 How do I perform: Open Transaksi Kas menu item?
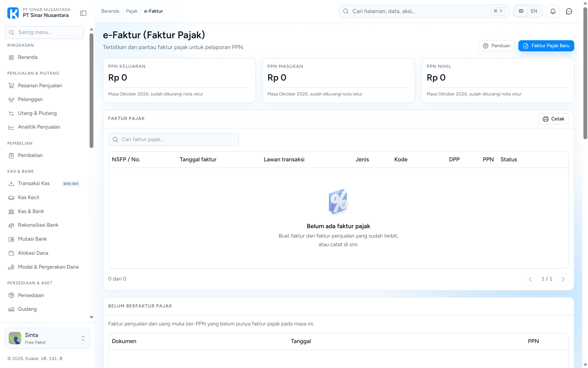coord(44,184)
